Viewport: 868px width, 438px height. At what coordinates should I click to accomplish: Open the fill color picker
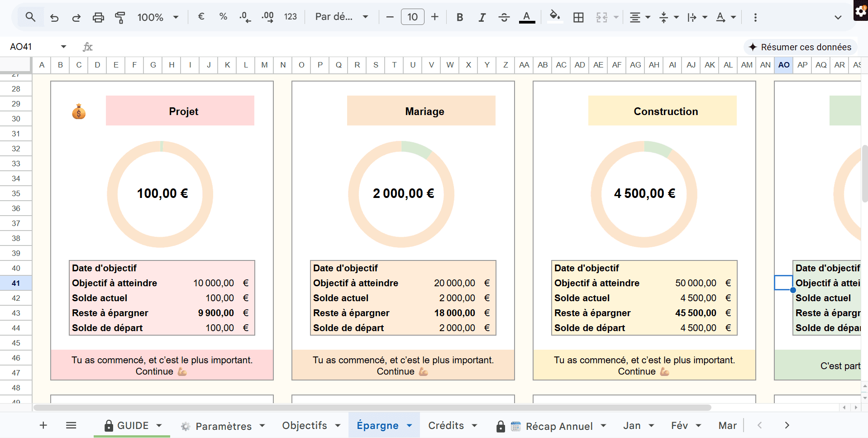click(555, 17)
